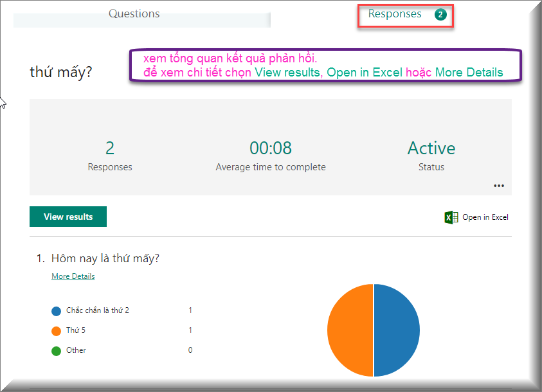Click the blue legend dot for Chắc chắn là thứ 2
The width and height of the screenshot is (542, 392).
(x=56, y=311)
